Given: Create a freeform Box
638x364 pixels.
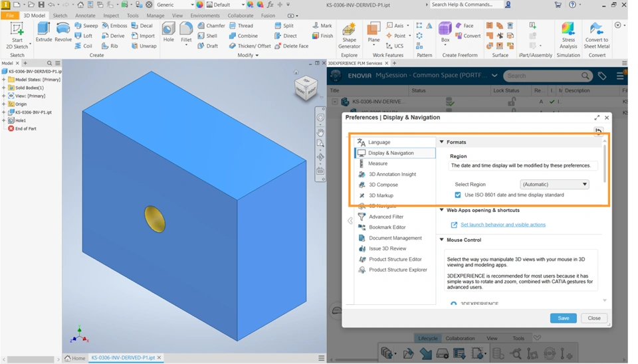Looking at the screenshot, I should [445, 33].
